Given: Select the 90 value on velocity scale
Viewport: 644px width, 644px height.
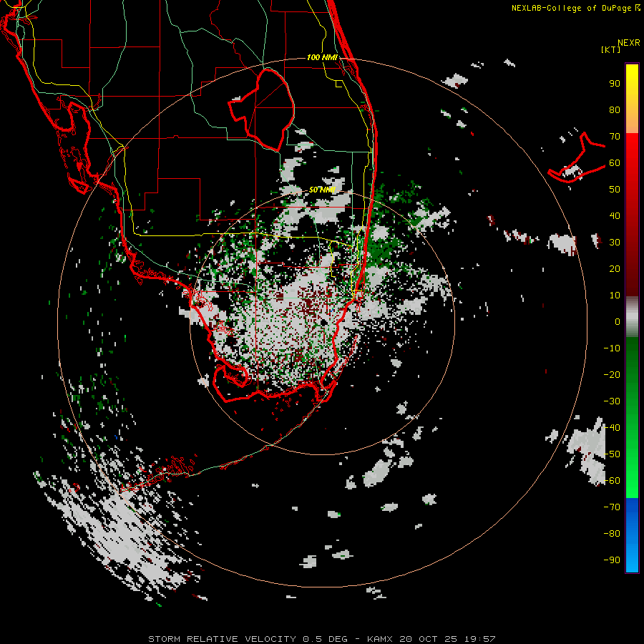Looking at the screenshot, I should 615,84.
